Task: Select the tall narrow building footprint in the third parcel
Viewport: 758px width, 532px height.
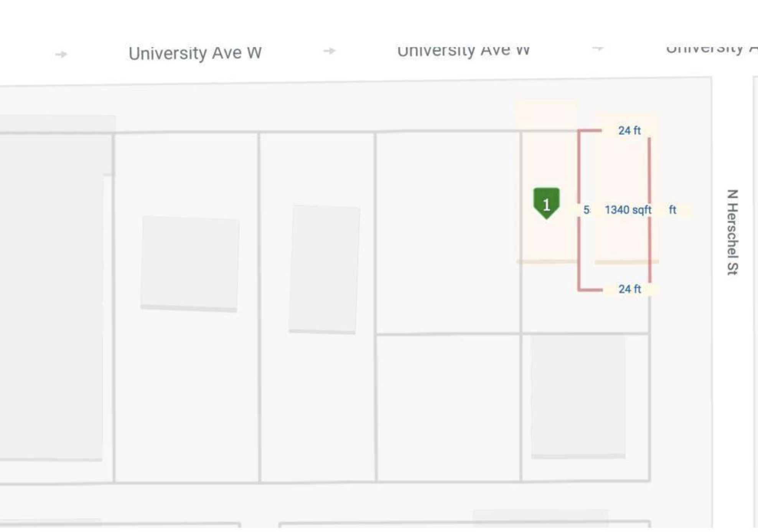Action: pyautogui.click(x=324, y=269)
